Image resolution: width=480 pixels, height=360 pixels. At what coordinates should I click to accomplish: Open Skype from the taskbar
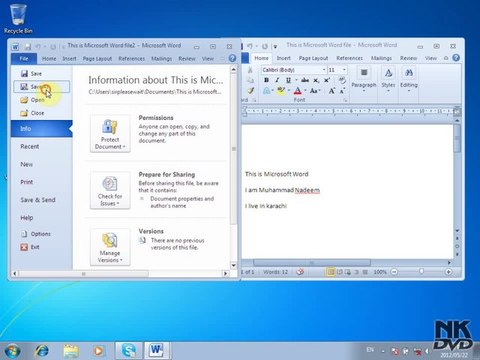129,351
